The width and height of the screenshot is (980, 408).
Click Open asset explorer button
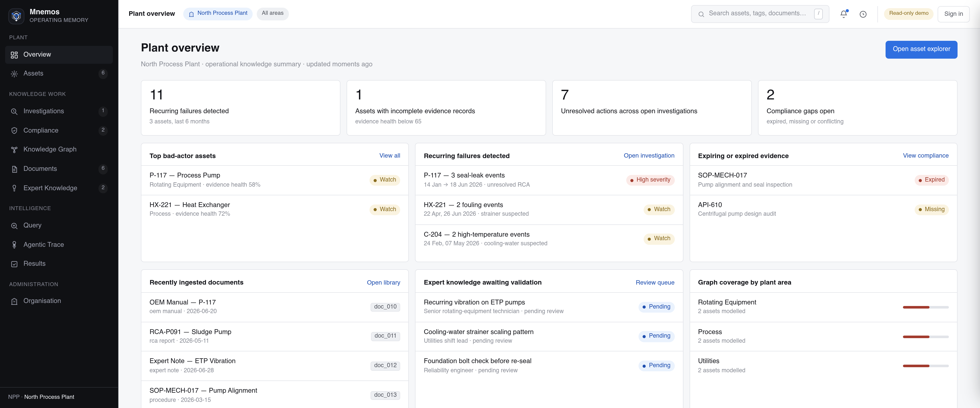921,49
